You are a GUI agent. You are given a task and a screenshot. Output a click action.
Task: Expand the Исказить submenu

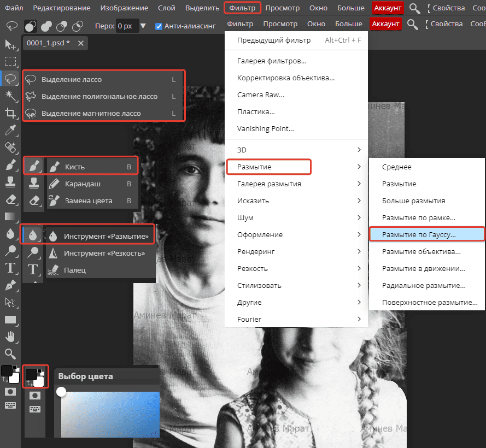click(296, 201)
